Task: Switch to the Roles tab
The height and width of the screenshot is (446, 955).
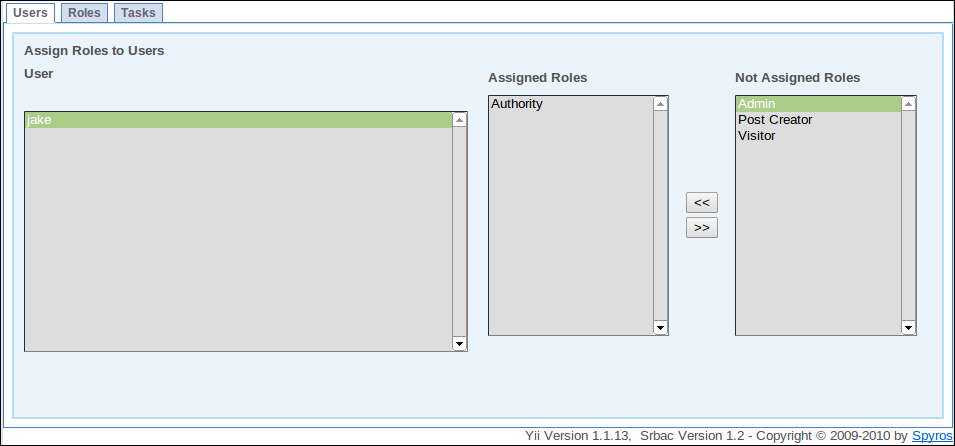Action: click(84, 13)
